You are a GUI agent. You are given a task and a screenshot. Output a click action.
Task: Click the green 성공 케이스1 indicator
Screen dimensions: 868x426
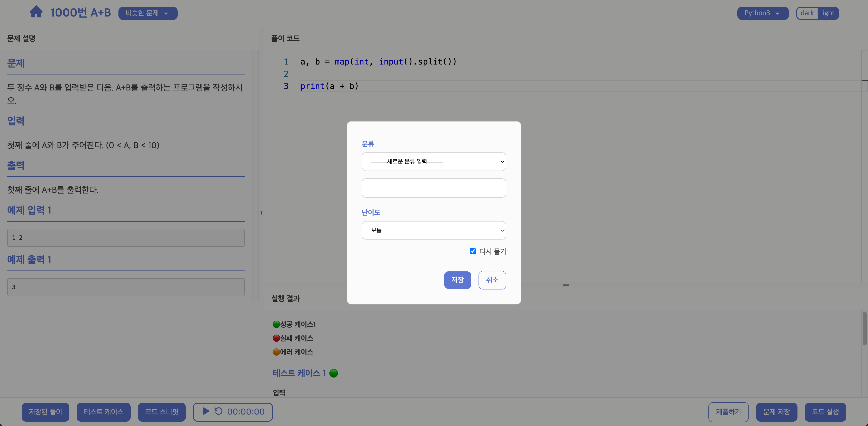tap(276, 324)
